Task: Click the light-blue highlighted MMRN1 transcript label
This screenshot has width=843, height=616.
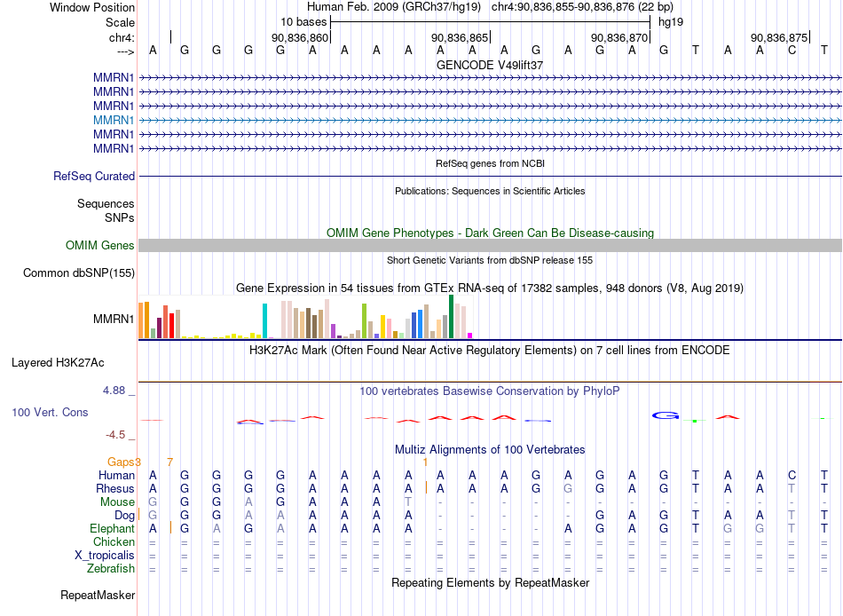Action: pos(114,120)
